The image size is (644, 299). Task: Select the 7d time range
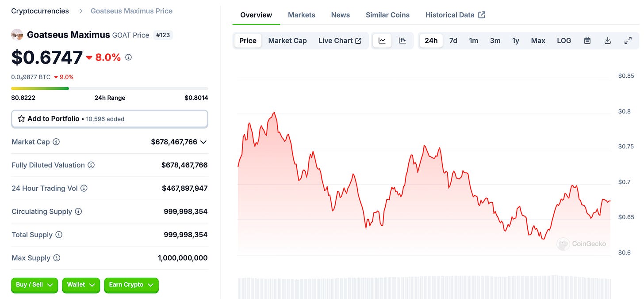click(x=453, y=41)
